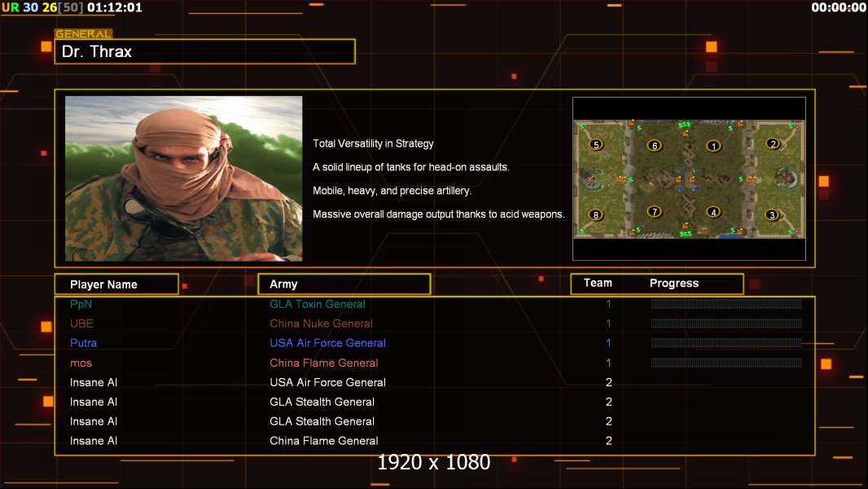Click start position 3 on the map
The width and height of the screenshot is (868, 489).
point(772,215)
